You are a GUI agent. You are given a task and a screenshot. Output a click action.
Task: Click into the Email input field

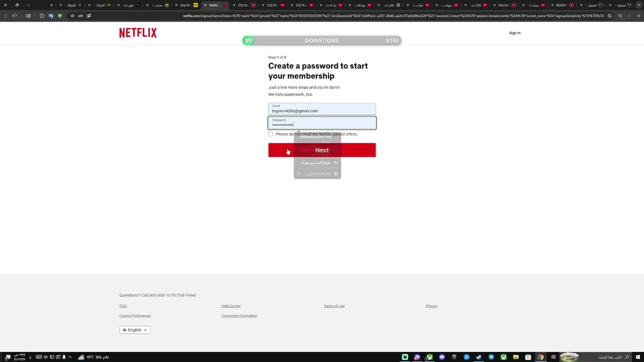[322, 109]
